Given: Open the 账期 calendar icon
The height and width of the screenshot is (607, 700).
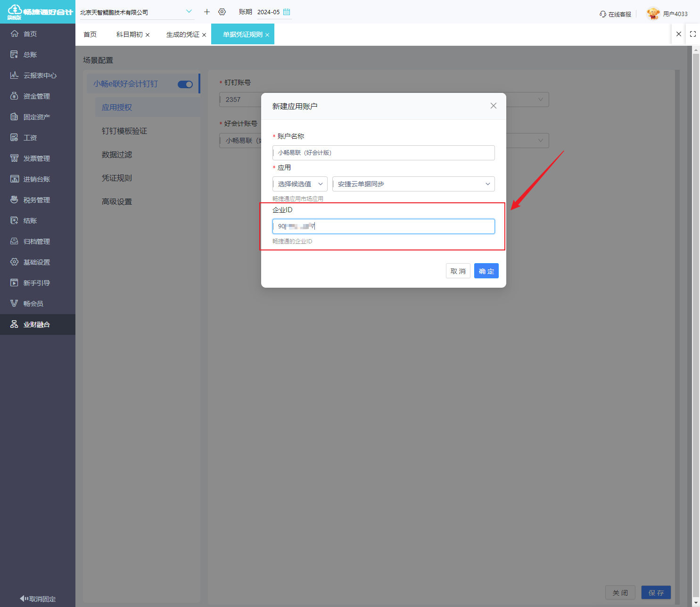Looking at the screenshot, I should (x=287, y=12).
